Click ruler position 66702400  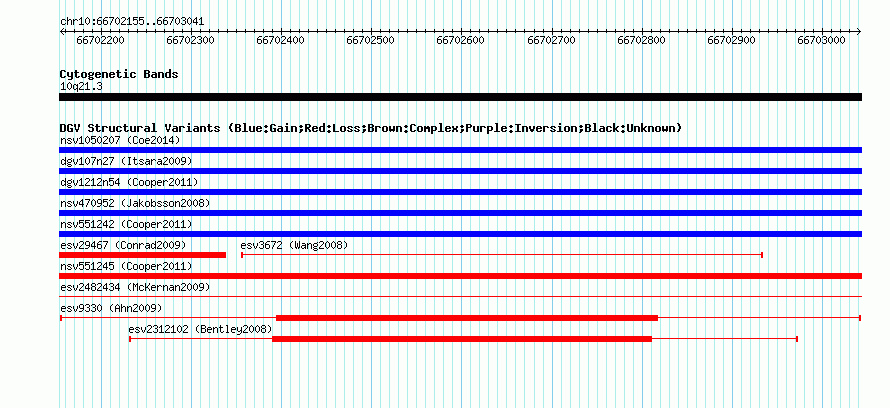pyautogui.click(x=280, y=40)
